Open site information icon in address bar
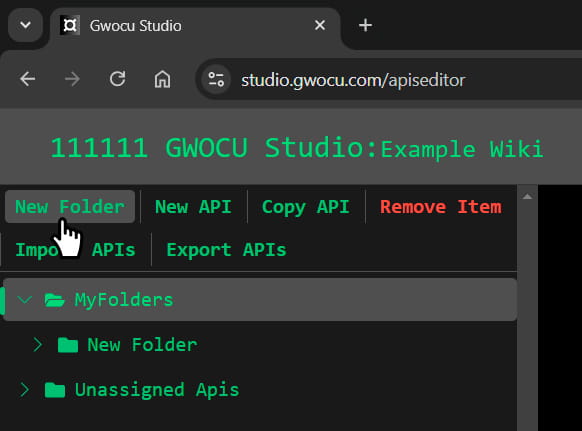This screenshot has height=431, width=582. pos(216,79)
